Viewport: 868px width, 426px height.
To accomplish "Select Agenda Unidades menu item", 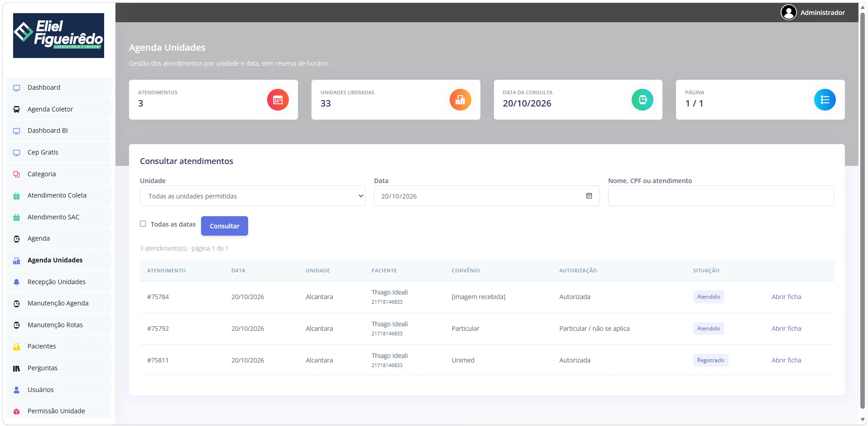I will [58, 260].
